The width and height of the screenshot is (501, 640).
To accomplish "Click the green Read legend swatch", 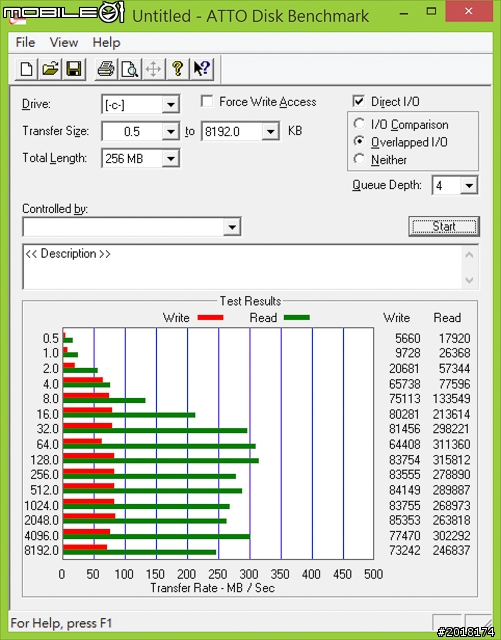I will (x=297, y=318).
